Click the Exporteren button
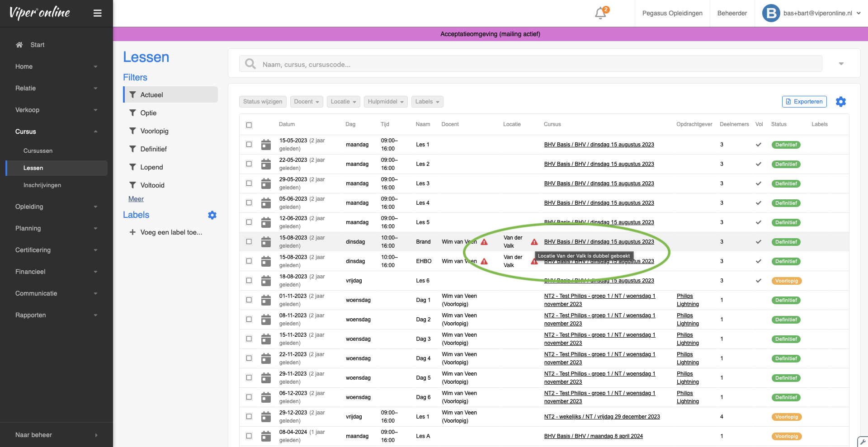The height and width of the screenshot is (447, 868). [804, 102]
